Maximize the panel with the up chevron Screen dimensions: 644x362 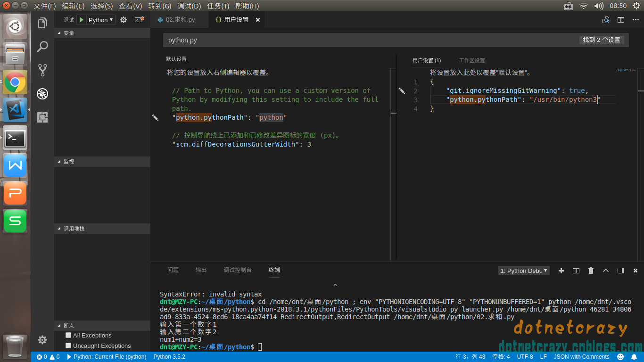tap(606, 271)
